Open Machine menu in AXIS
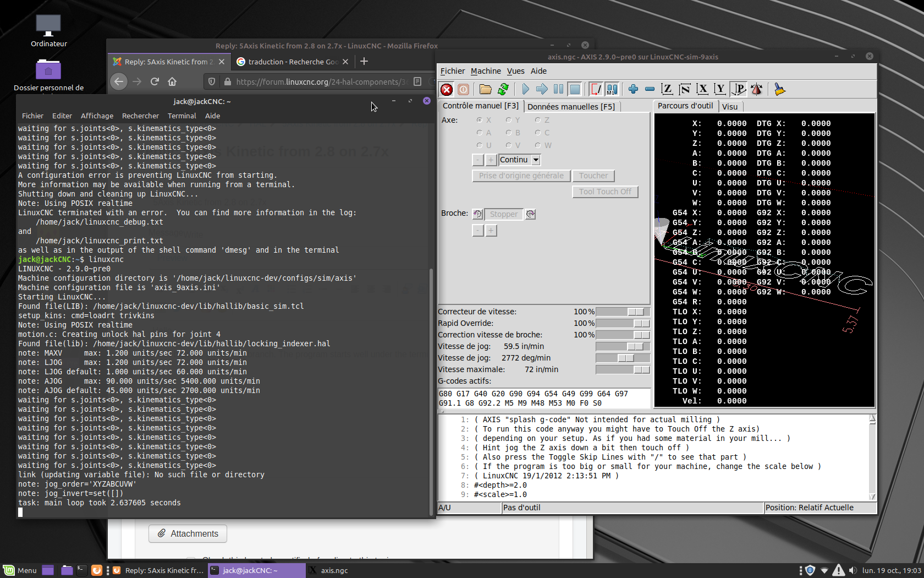 (x=486, y=71)
